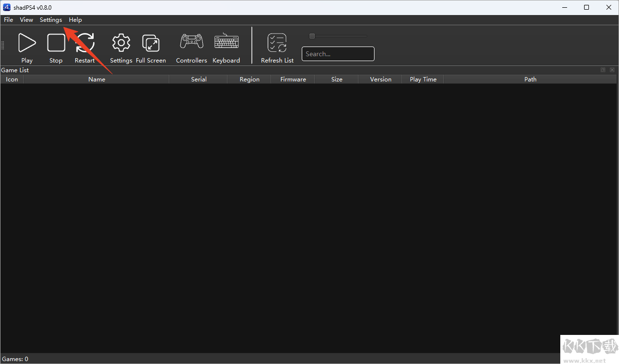Open the Settings menu in menu bar
The width and height of the screenshot is (619, 364).
51,20
